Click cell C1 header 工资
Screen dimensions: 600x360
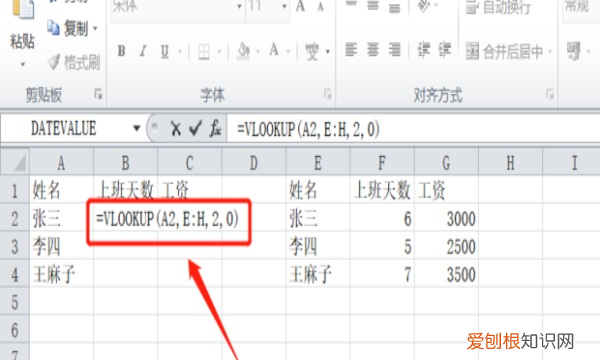(x=189, y=190)
